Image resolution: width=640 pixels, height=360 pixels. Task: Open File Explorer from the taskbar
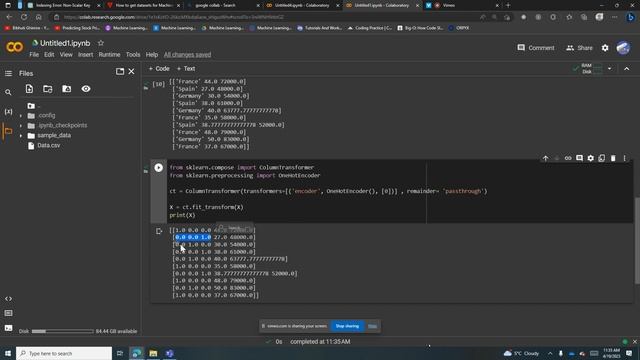153,353
